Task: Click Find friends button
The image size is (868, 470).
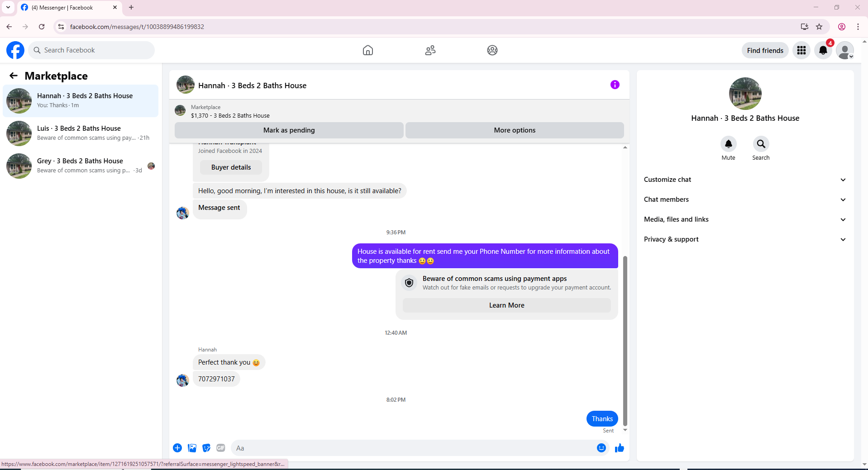Action: click(765, 50)
